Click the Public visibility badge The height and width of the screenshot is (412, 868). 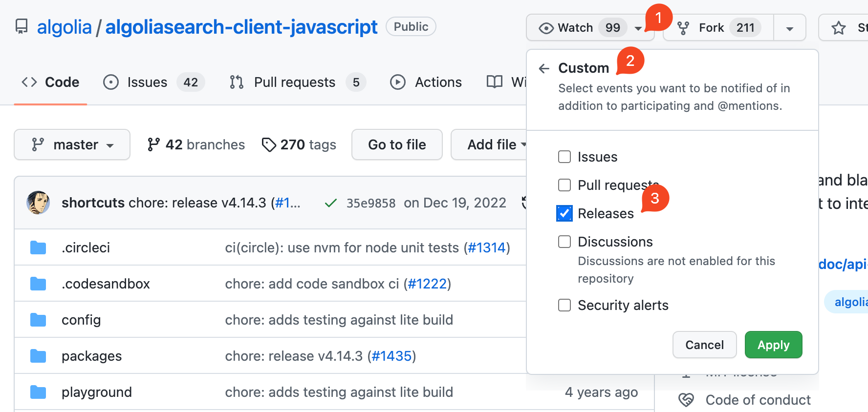[x=411, y=26]
